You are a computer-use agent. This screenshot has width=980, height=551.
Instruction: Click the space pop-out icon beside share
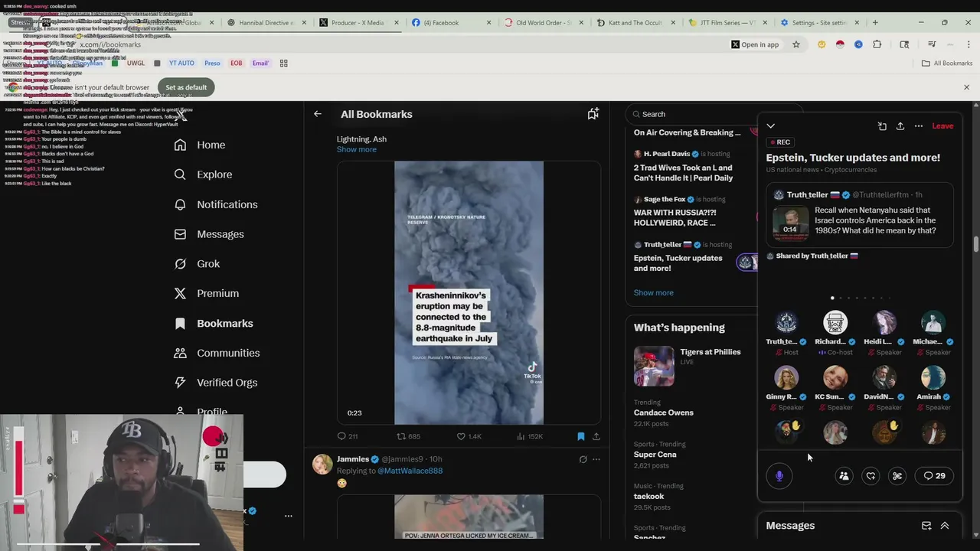[x=882, y=126]
